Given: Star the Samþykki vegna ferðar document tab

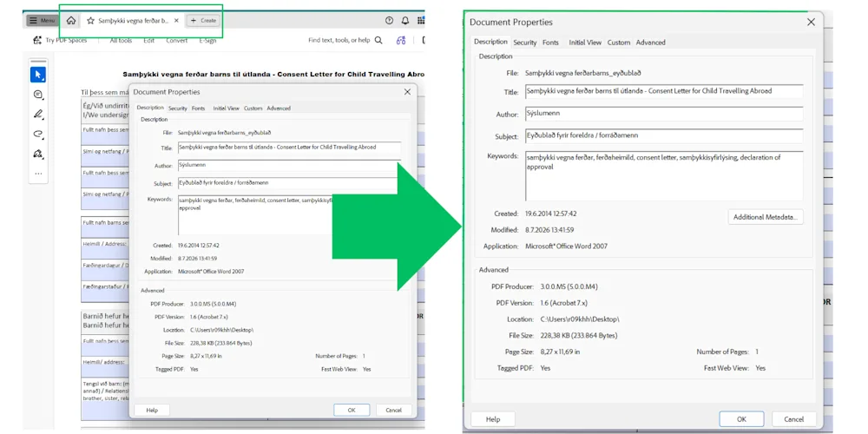Looking at the screenshot, I should coord(91,21).
